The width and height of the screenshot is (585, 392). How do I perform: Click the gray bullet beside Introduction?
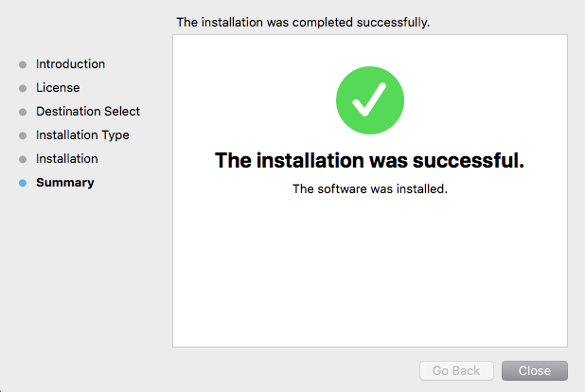[x=23, y=65]
